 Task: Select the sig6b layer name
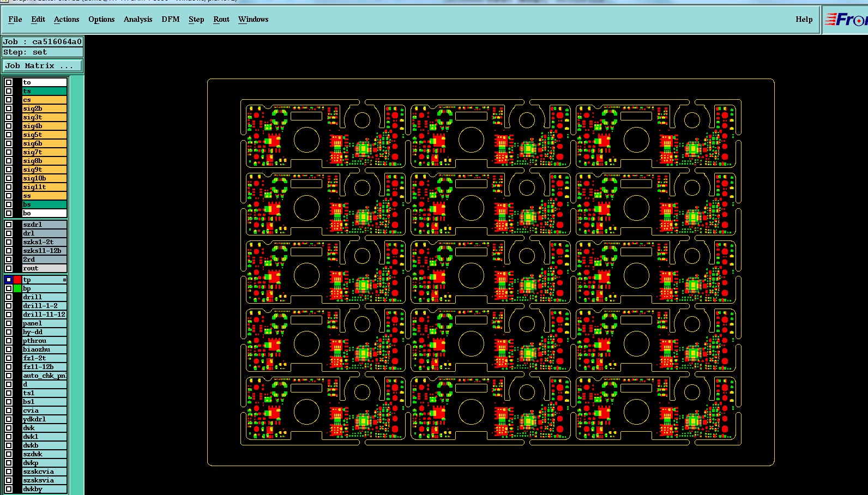(44, 143)
